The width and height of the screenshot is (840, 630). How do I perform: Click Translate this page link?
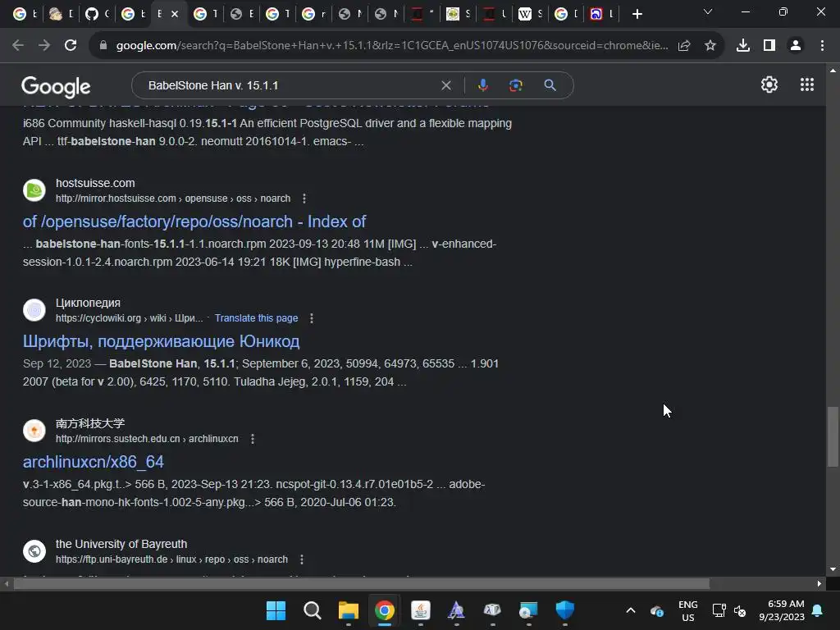click(x=256, y=318)
